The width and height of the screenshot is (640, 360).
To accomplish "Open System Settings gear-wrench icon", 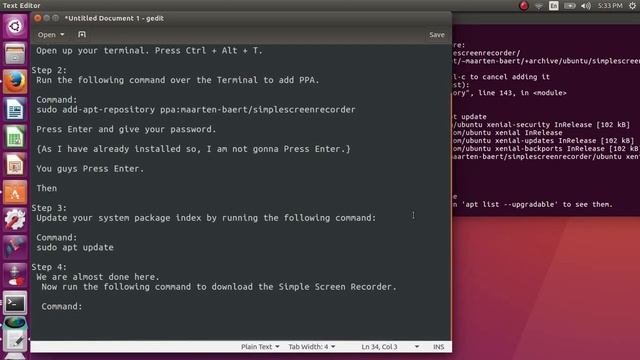I will pyautogui.click(x=15, y=220).
